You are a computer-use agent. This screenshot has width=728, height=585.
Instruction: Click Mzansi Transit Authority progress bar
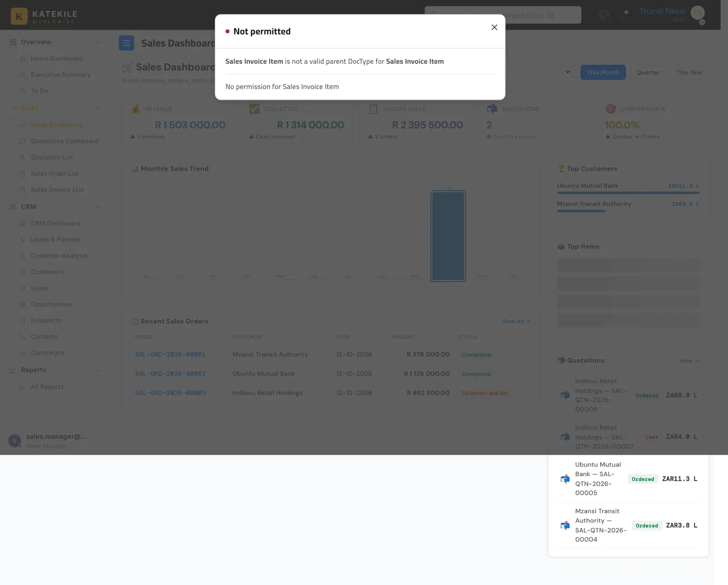[581, 211]
